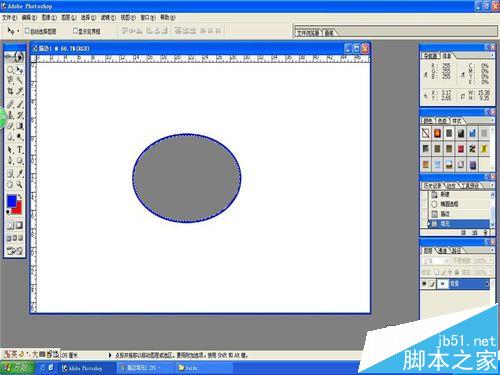Switch to the 动作 tab
Viewport: 500px width, 375px height.
pyautogui.click(x=451, y=185)
